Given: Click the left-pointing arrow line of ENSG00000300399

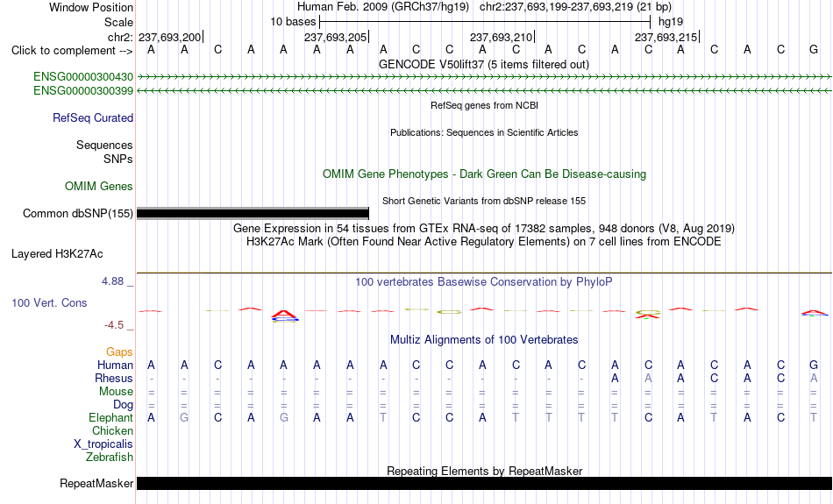Looking at the screenshot, I should tap(484, 91).
